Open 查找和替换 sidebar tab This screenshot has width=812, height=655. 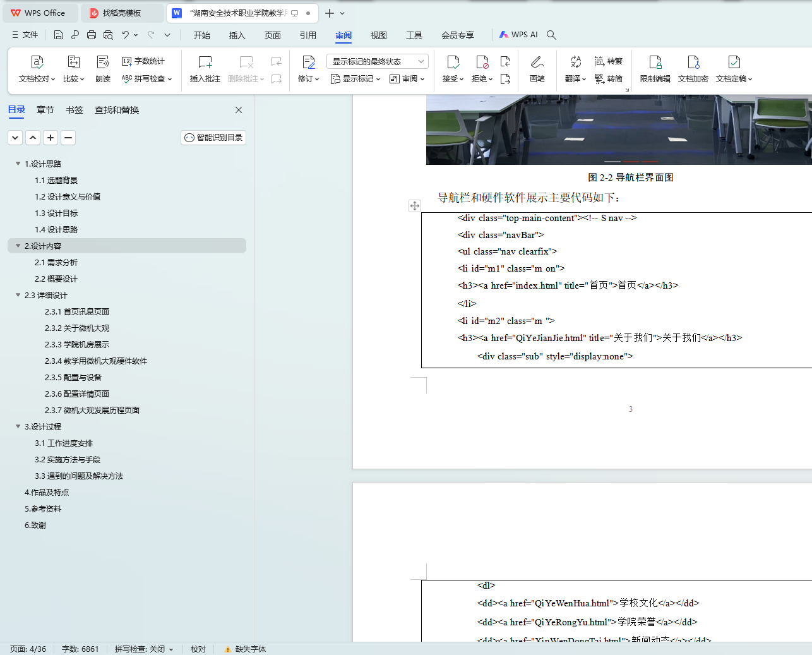117,110
